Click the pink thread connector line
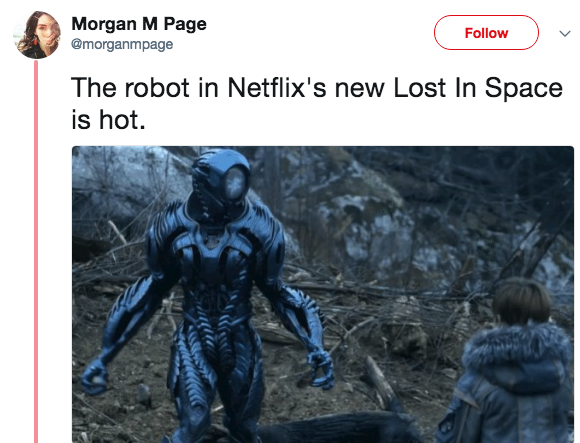 tap(36, 251)
